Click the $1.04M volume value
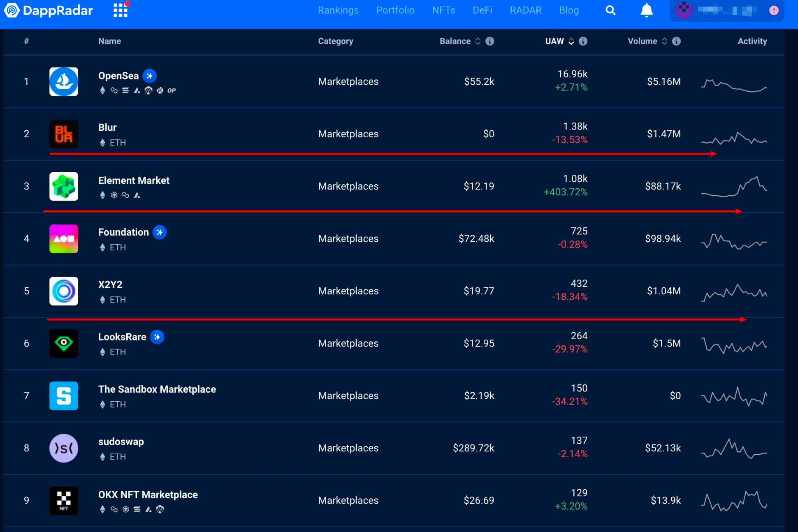Viewport: 798px width, 532px height. 664,291
